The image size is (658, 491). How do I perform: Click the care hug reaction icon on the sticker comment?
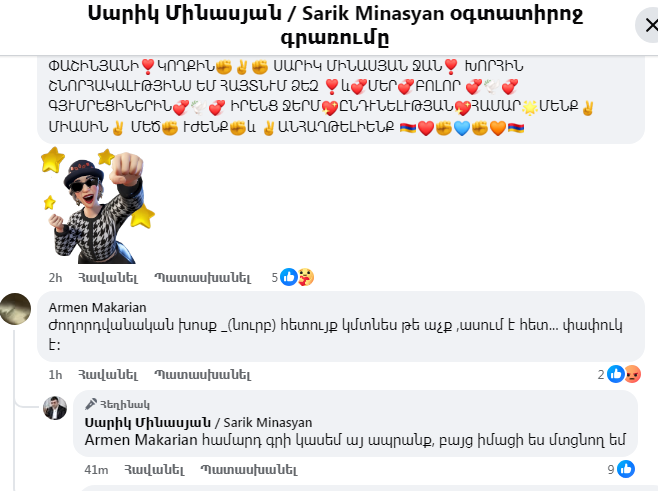tap(306, 277)
